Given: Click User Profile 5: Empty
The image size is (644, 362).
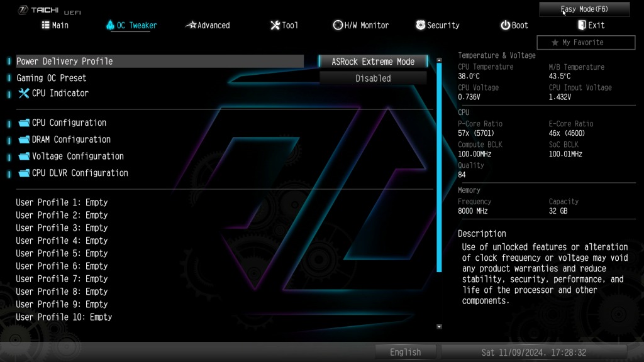Looking at the screenshot, I should pyautogui.click(x=62, y=253).
